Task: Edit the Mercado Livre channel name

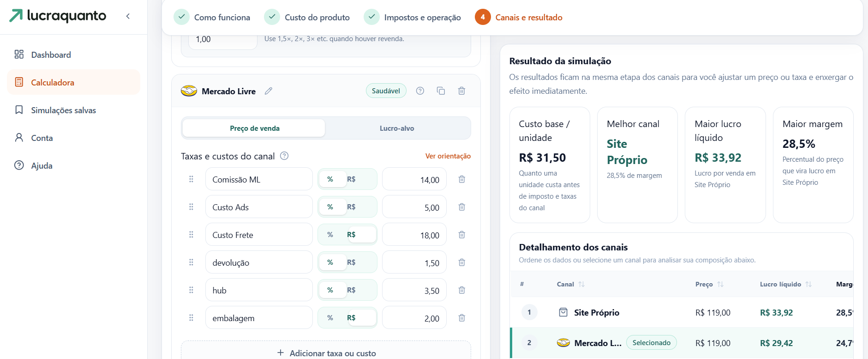Action: [269, 91]
